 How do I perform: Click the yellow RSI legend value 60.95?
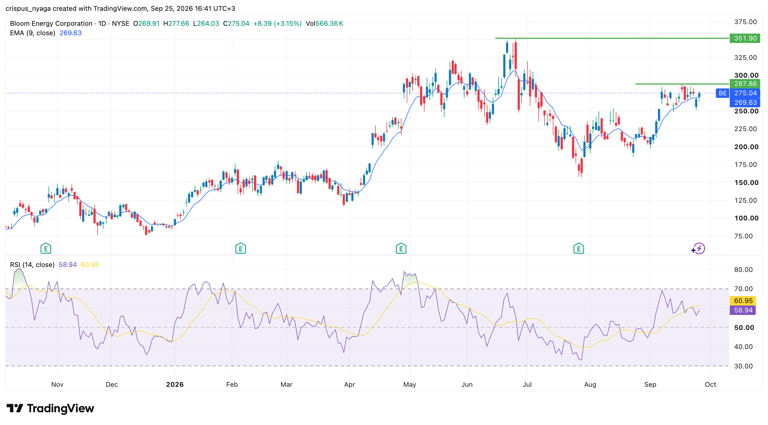pos(90,264)
